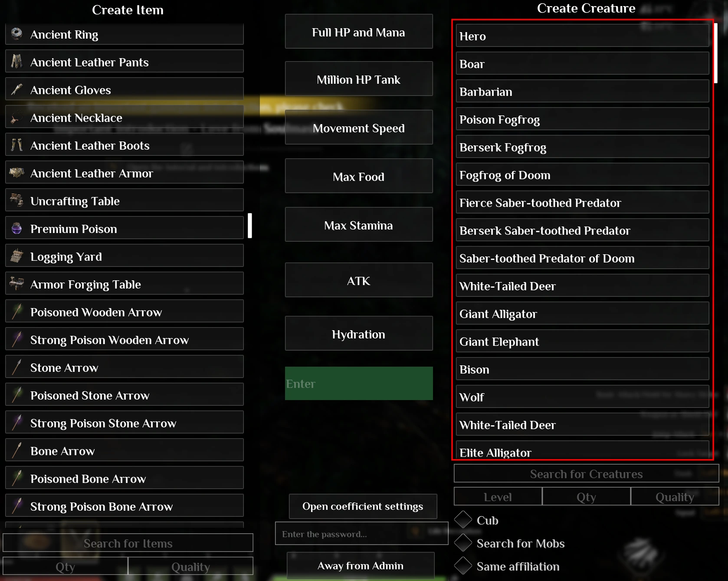Select the Premium Poison potion icon
The width and height of the screenshot is (728, 581).
[16, 228]
